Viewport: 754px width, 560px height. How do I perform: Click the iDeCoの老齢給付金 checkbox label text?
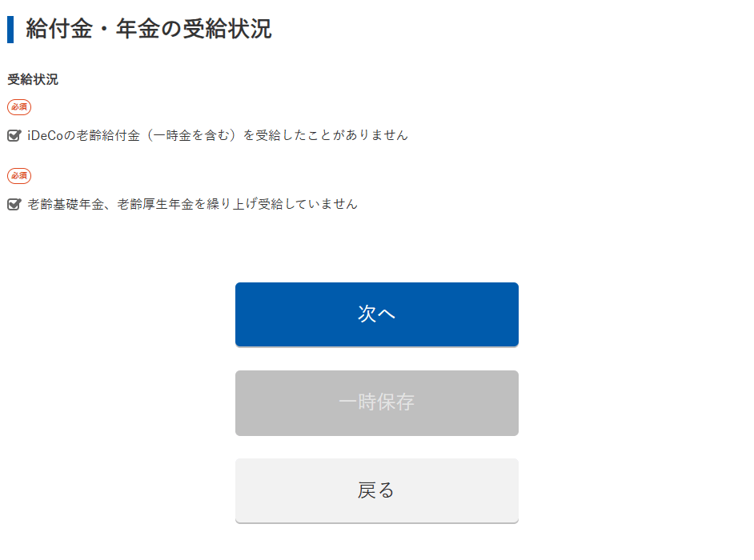click(x=217, y=136)
